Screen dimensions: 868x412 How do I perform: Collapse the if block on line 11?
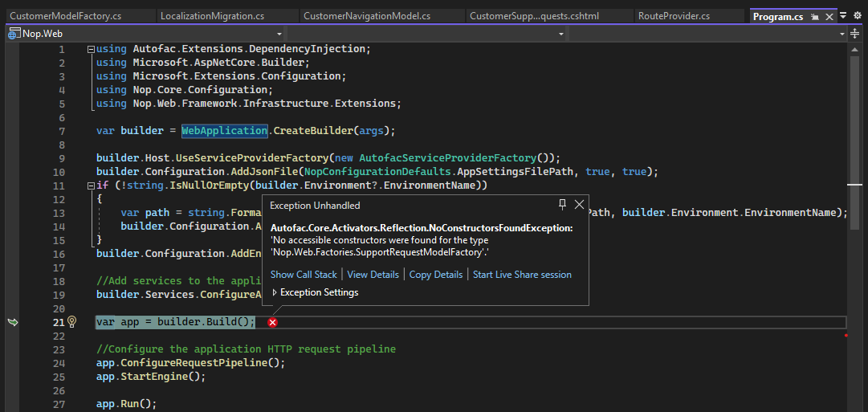coord(91,186)
